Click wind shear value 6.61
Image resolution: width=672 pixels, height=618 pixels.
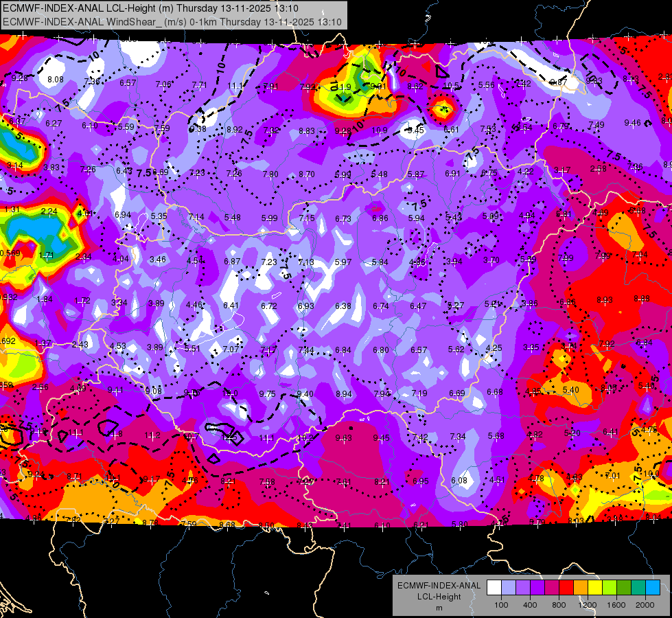click(x=451, y=130)
